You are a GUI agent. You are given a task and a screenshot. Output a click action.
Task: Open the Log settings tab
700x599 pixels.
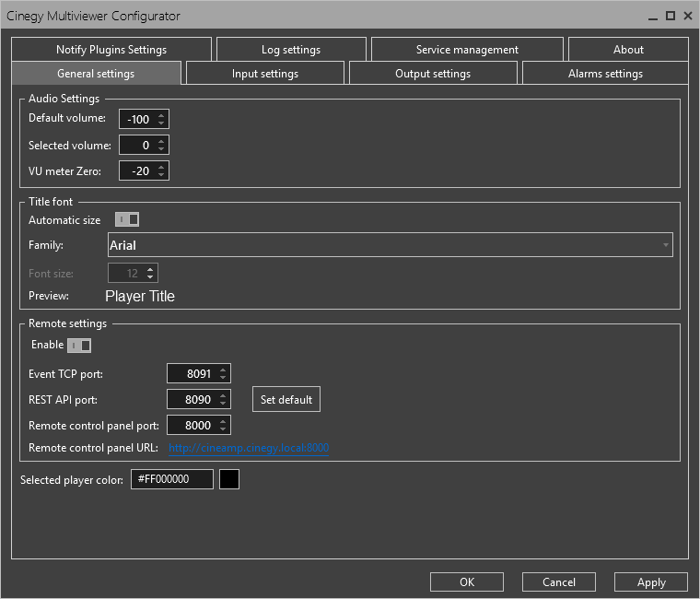pos(291,49)
